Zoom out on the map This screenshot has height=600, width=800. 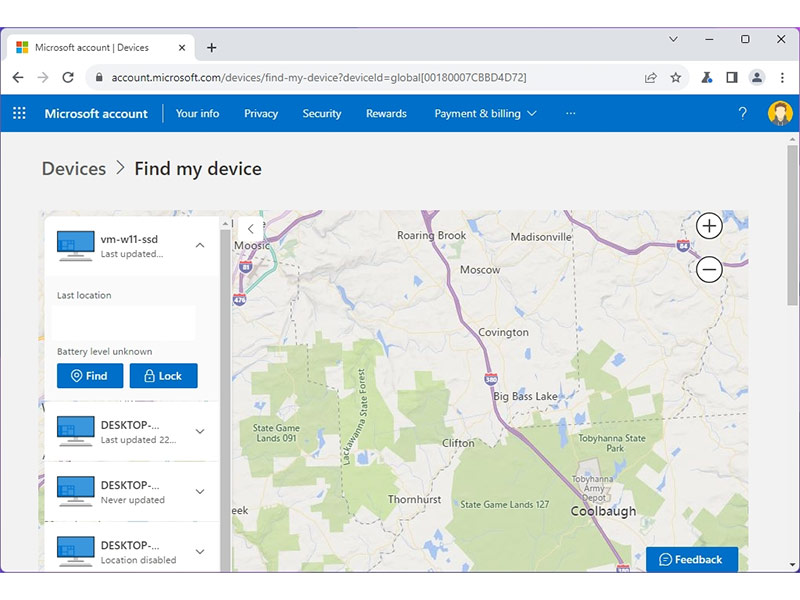709,269
